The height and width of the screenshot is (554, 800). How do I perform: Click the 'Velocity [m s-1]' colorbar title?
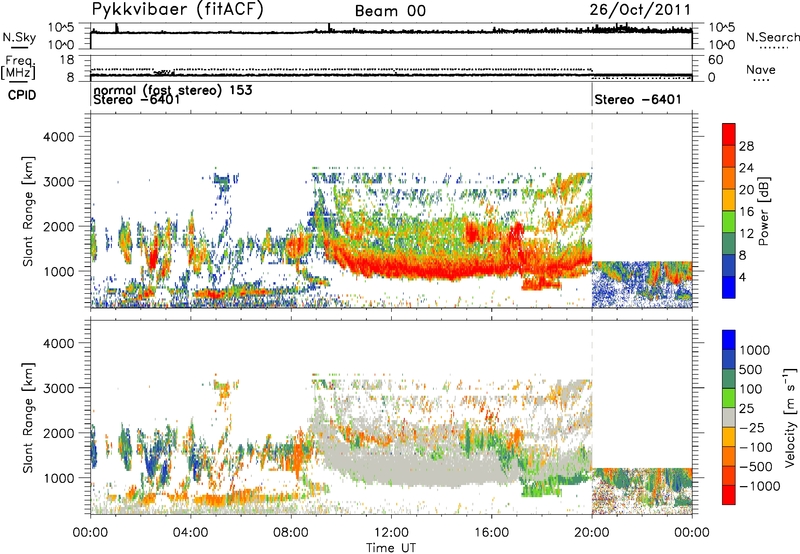pos(789,418)
